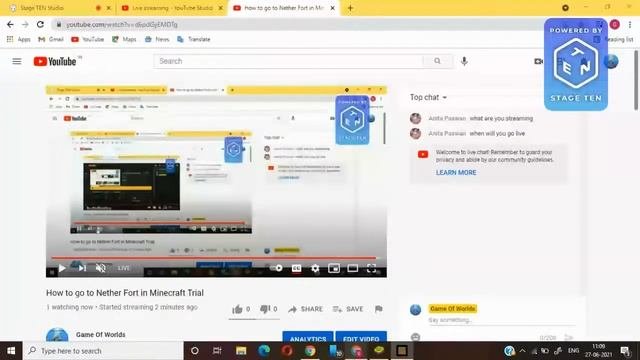
Task: Skip to next video
Action: (82, 268)
